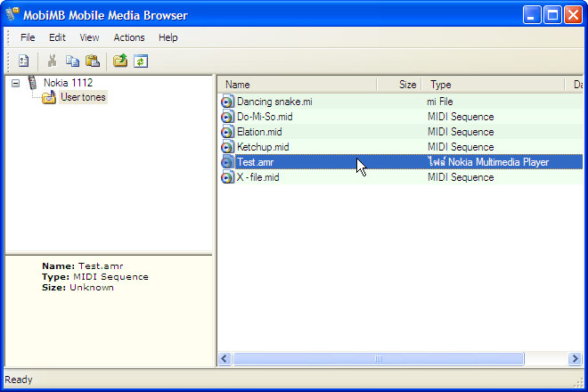Open the Edit menu
Image resolution: width=588 pixels, height=392 pixels.
(x=57, y=37)
